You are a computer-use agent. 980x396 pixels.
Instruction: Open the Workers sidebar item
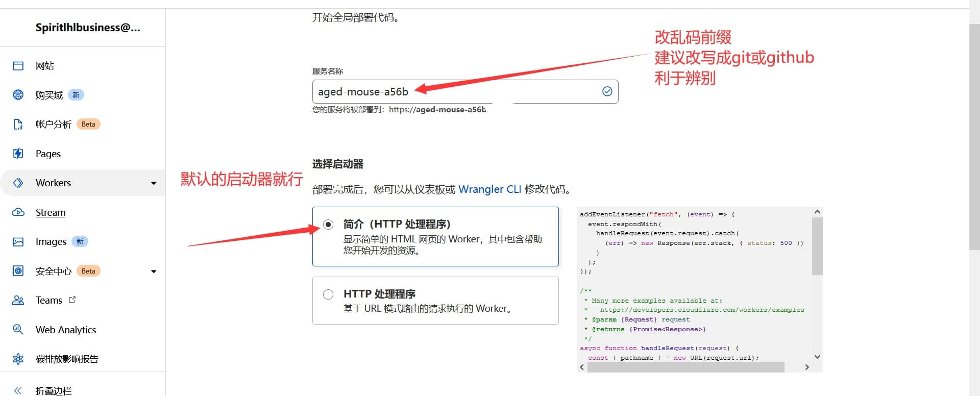tap(53, 183)
